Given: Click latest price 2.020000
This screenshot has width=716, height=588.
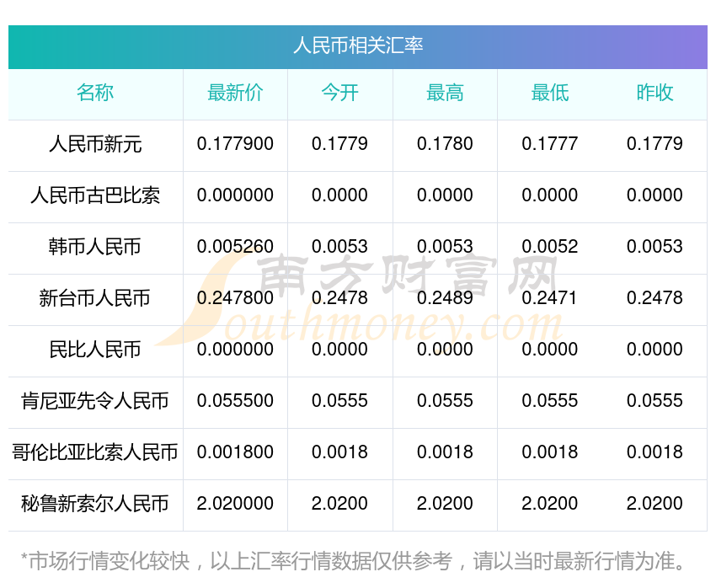Looking at the screenshot, I should point(235,504).
